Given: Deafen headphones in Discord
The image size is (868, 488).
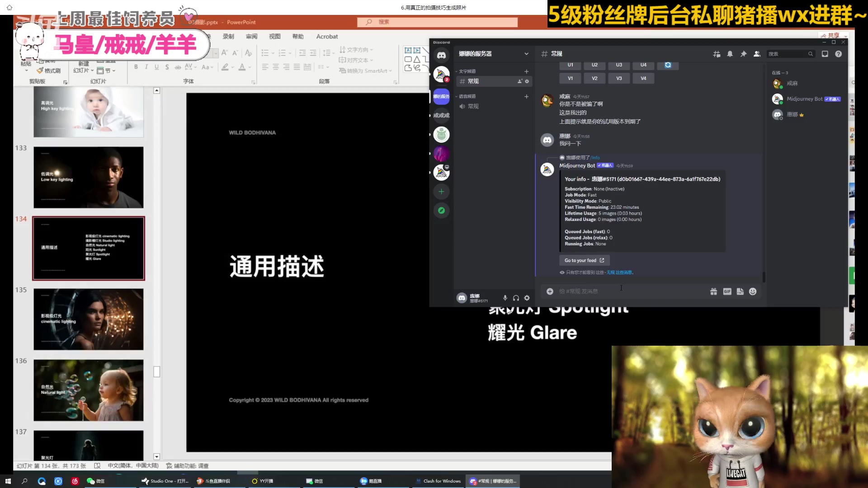Looking at the screenshot, I should 516,298.
